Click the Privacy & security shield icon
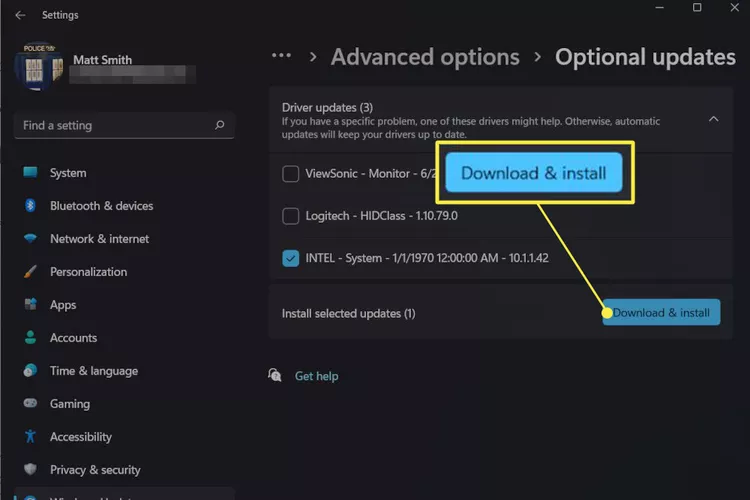This screenshot has height=500, width=750. (x=30, y=469)
